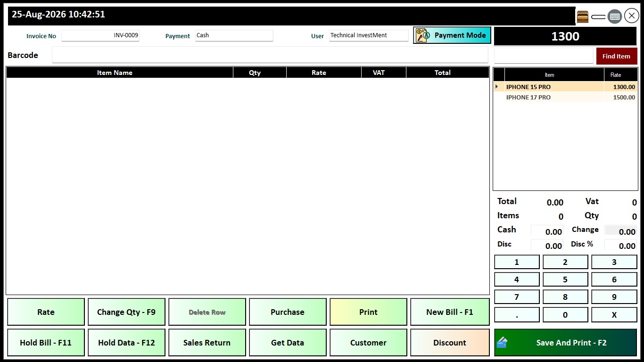644x362 pixels.
Task: Open the Purchase button
Action: pyautogui.click(x=288, y=312)
